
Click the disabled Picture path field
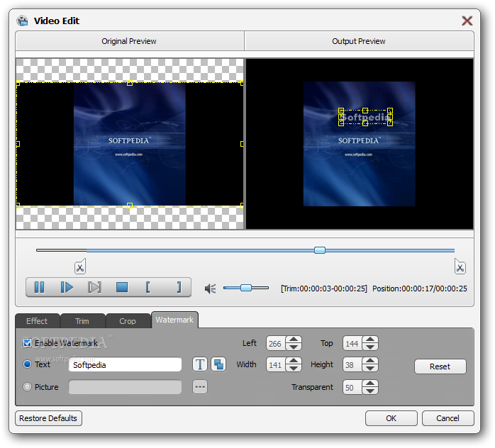coord(125,387)
